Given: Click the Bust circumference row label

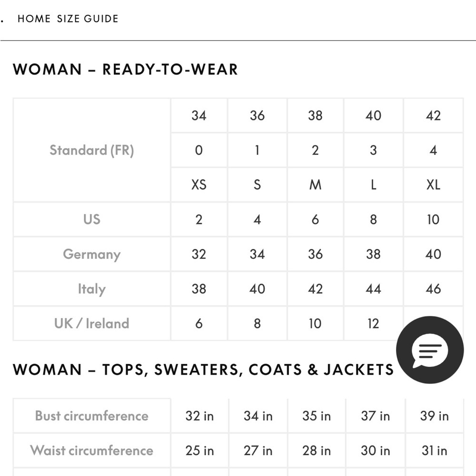Looking at the screenshot, I should (x=91, y=416).
